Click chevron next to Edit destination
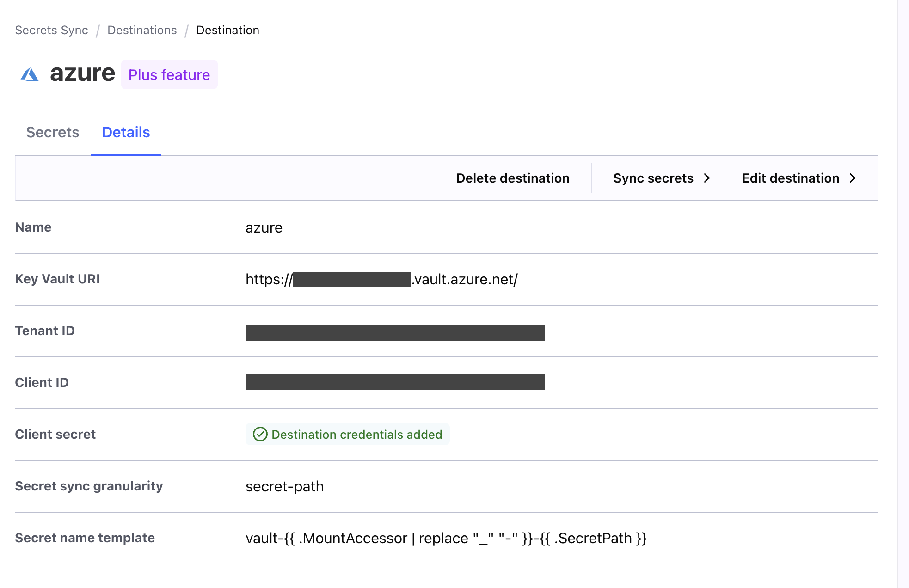 (x=853, y=178)
